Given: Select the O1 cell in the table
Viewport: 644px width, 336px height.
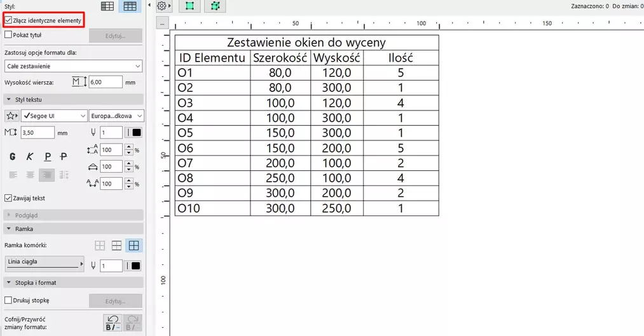Looking at the screenshot, I should coord(212,73).
